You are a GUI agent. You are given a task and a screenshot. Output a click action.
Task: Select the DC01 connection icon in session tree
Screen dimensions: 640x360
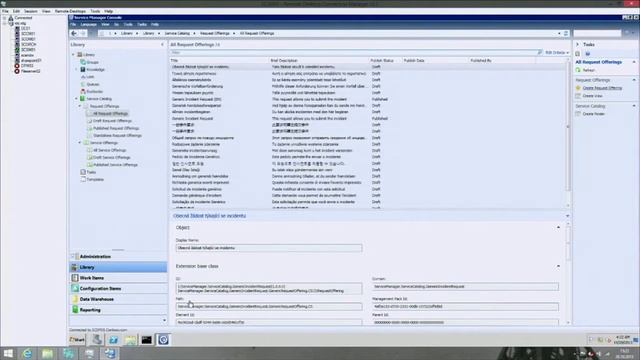click(x=17, y=29)
